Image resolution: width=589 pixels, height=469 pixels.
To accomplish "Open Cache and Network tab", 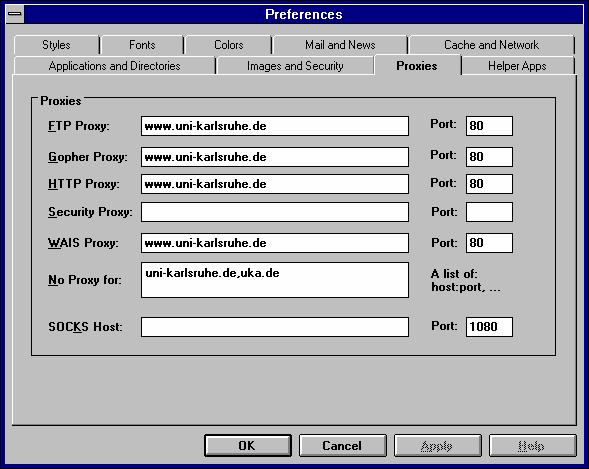I will pyautogui.click(x=491, y=45).
